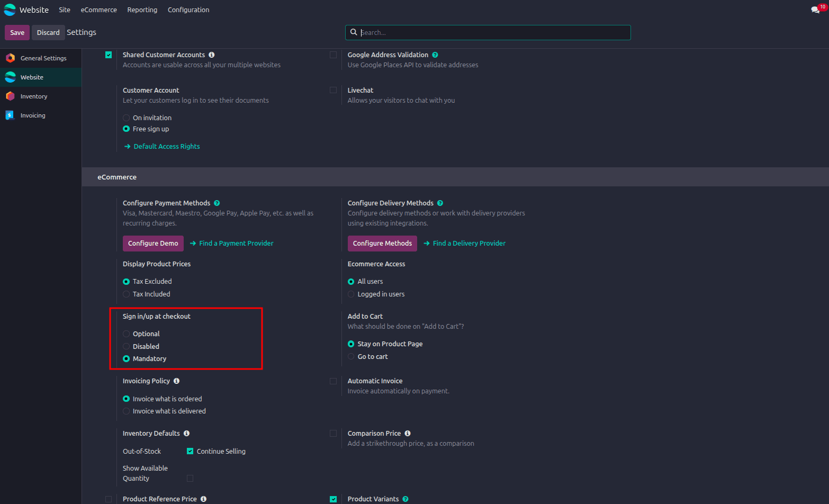Open the Reporting menu
829x504 pixels.
(x=142, y=10)
